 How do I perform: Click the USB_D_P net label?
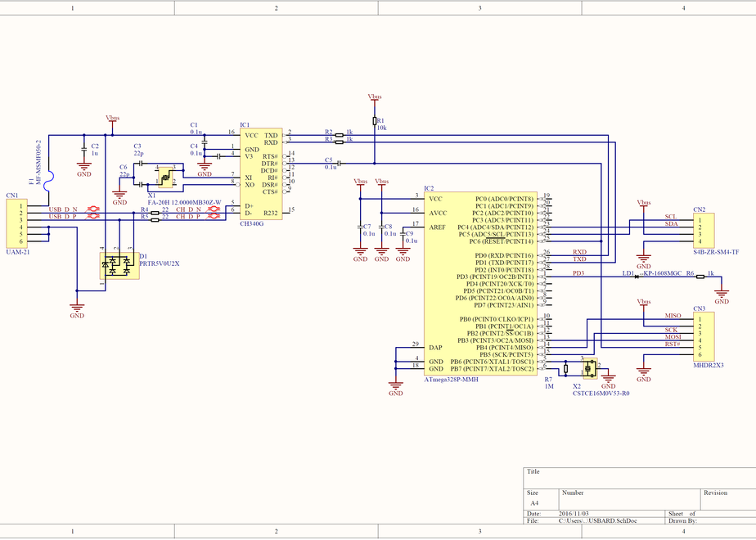(63, 217)
